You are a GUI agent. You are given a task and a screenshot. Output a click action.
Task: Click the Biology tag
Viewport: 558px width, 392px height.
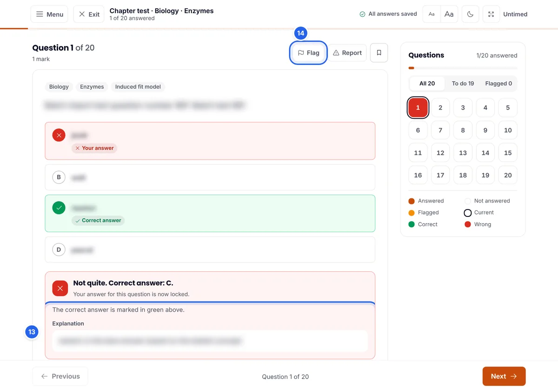[x=59, y=87]
